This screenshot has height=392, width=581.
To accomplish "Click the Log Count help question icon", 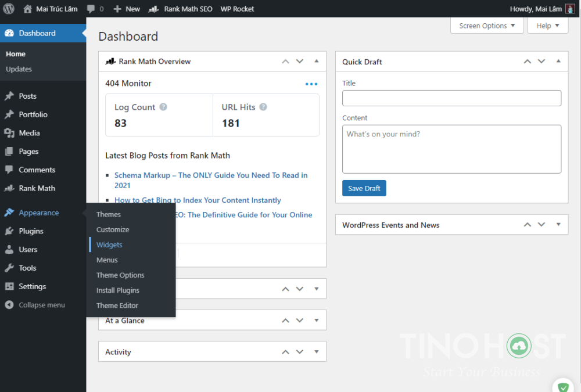I will [x=163, y=107].
